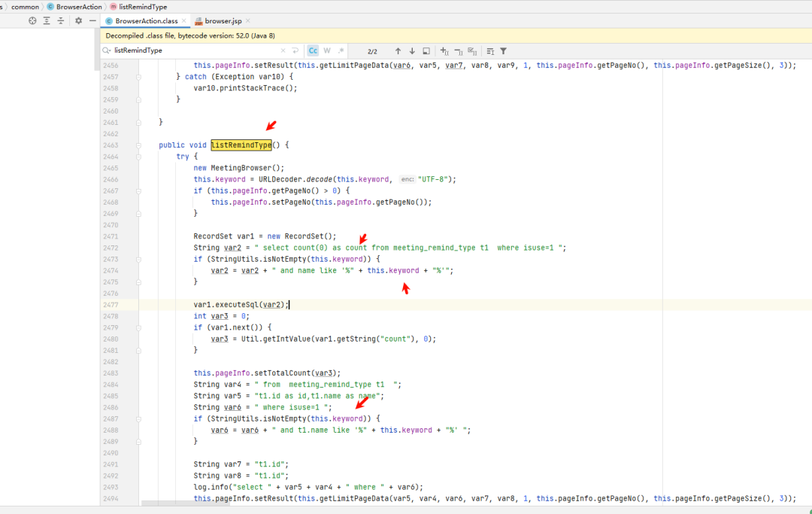812x514 pixels.
Task: Toggle Match Case (Cc) option
Action: pyautogui.click(x=313, y=50)
